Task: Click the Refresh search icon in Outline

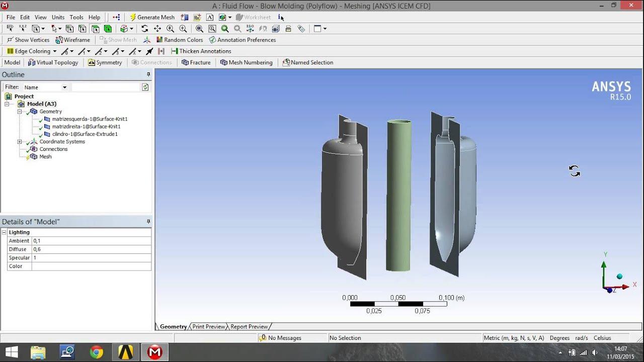Action: click(145, 87)
